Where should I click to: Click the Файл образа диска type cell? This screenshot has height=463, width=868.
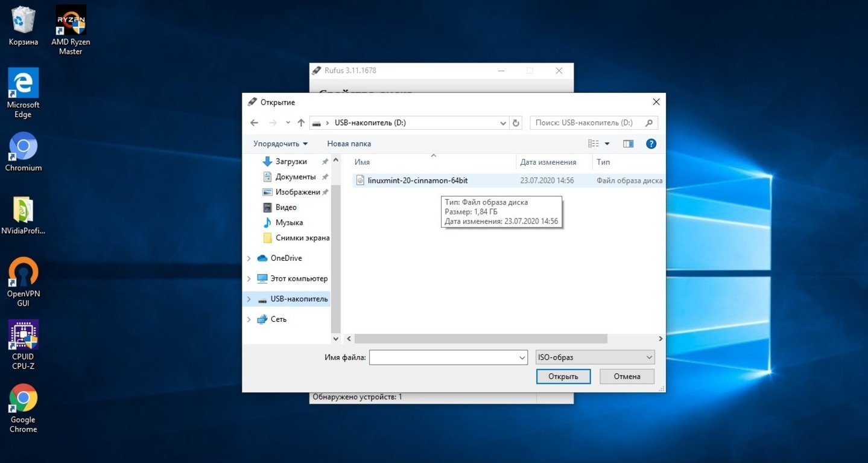[629, 180]
